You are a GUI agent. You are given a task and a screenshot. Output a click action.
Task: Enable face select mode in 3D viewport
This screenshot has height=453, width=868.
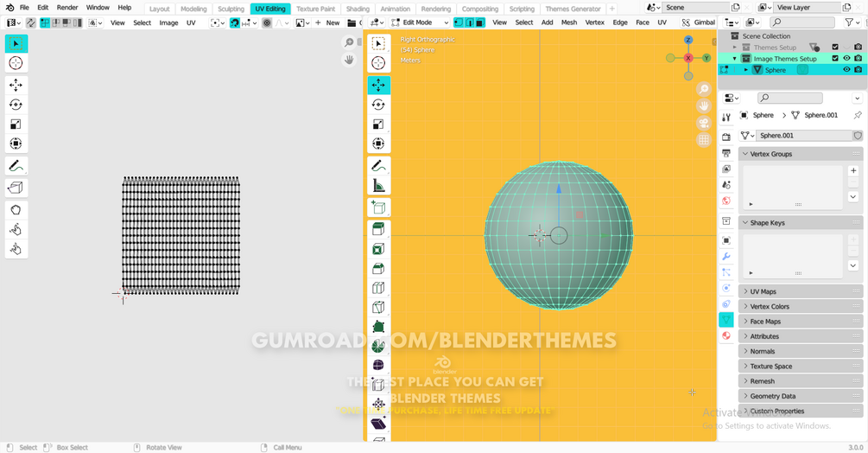point(480,22)
